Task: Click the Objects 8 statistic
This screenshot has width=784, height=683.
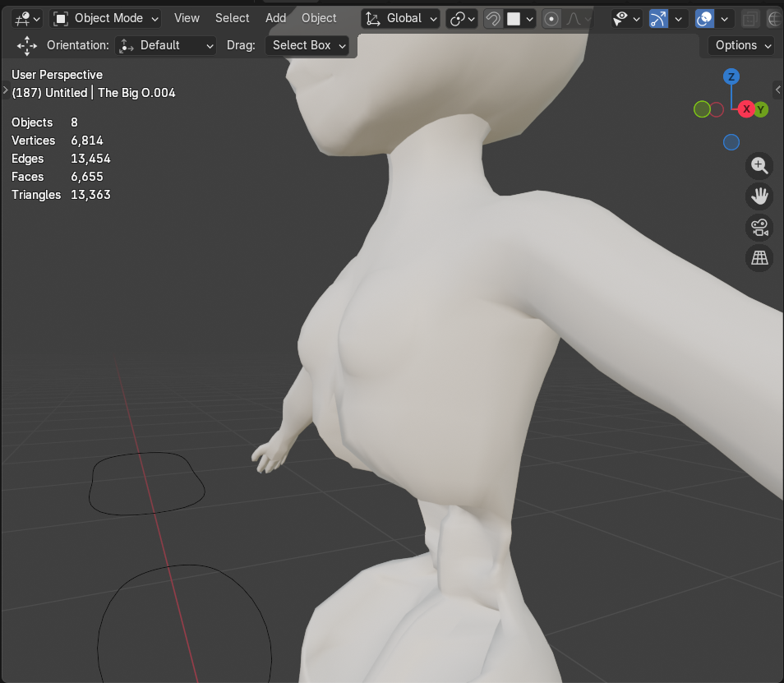Action: (44, 122)
